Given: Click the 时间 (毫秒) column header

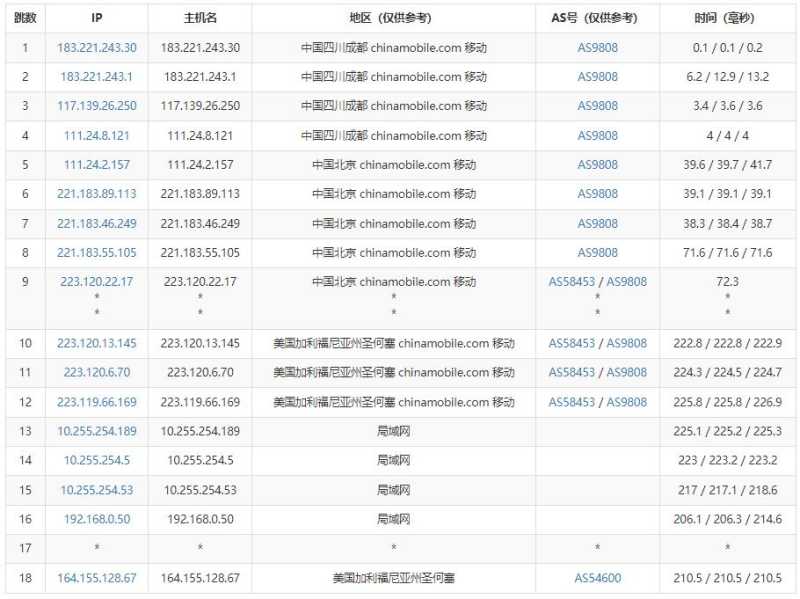Looking at the screenshot, I should [x=724, y=18].
